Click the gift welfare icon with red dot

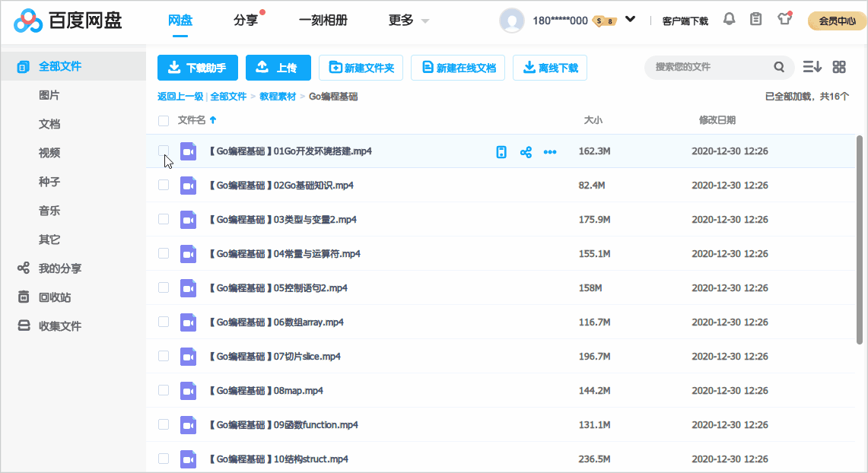point(783,18)
